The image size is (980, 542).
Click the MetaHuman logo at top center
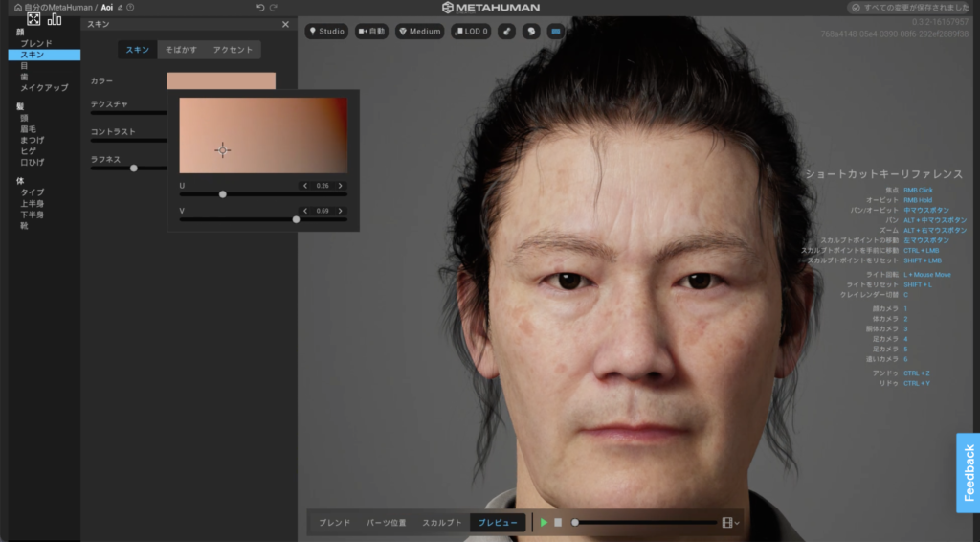[x=491, y=8]
